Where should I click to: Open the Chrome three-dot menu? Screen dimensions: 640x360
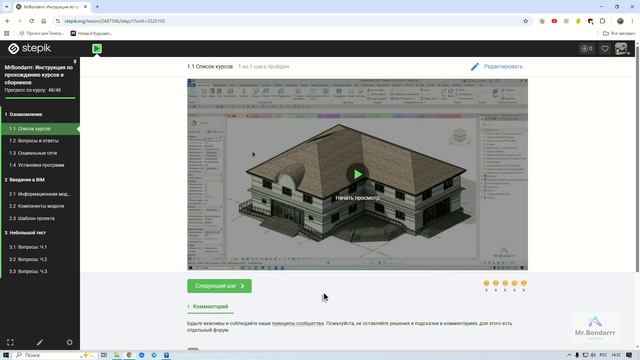[633, 21]
